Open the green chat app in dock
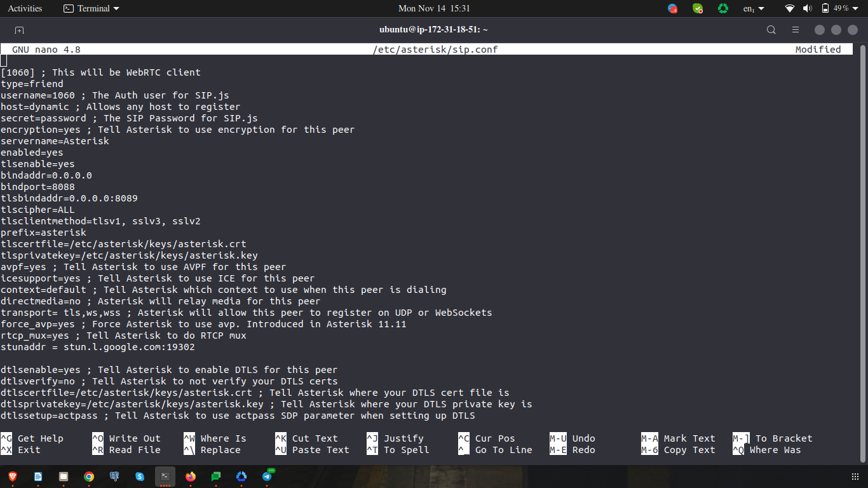 click(x=216, y=476)
